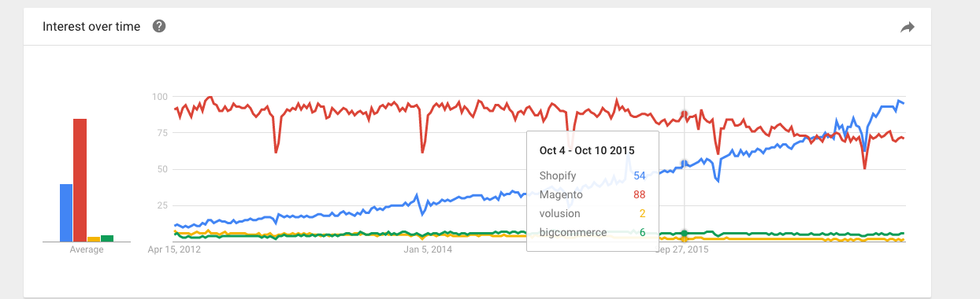Click the 50 y-axis label
Viewport: 980px width, 299px height.
pos(162,169)
